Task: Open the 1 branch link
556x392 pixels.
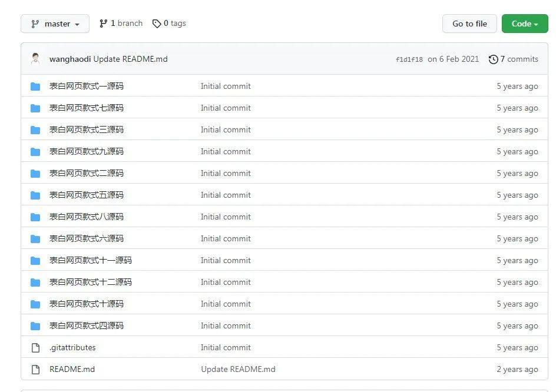Action: tap(121, 24)
